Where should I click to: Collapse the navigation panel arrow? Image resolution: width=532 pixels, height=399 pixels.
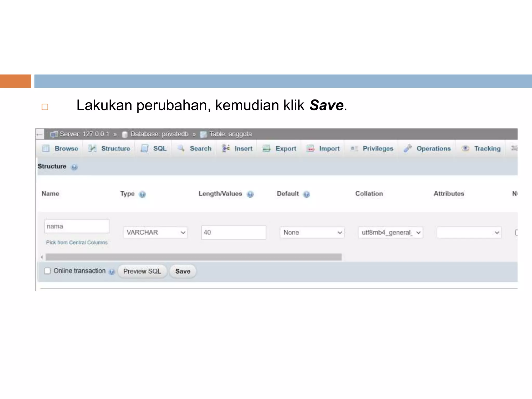(39, 134)
